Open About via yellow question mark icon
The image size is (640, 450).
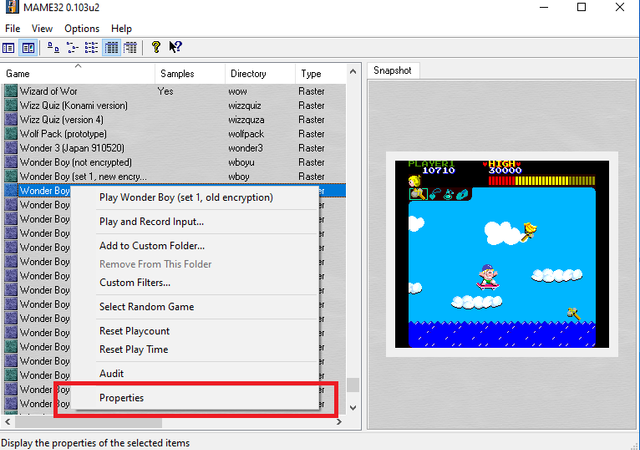pos(156,47)
